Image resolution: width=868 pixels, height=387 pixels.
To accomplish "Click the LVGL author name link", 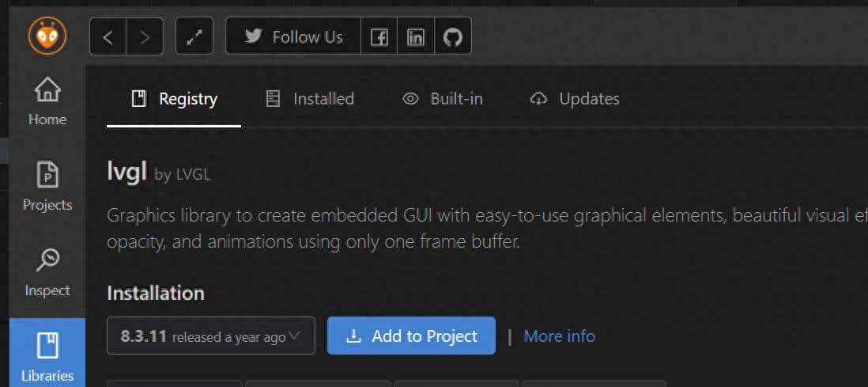I will coord(194,175).
